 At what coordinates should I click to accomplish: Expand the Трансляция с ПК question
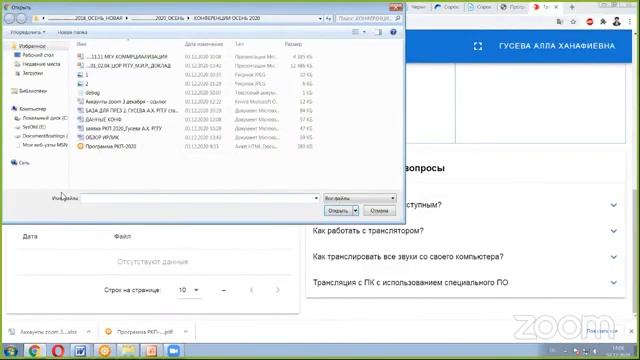coord(613,282)
